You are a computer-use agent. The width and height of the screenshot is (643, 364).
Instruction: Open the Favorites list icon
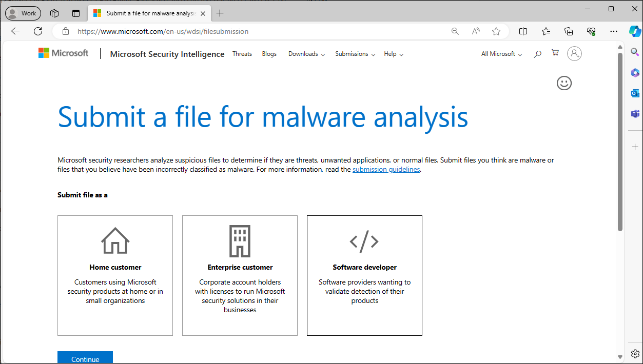[x=546, y=31]
